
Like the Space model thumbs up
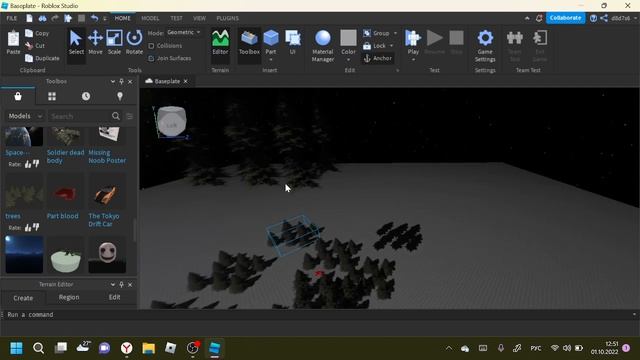[x=28, y=164]
